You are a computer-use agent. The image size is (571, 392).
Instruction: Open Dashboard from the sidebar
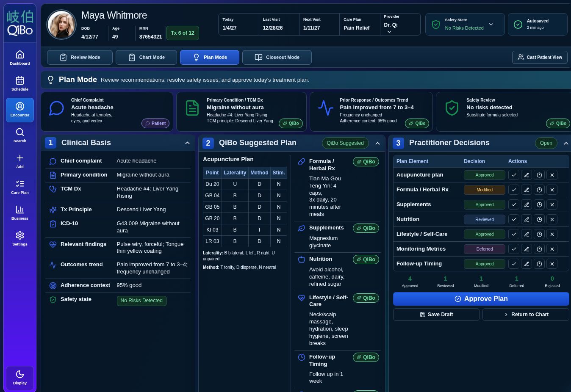20,58
